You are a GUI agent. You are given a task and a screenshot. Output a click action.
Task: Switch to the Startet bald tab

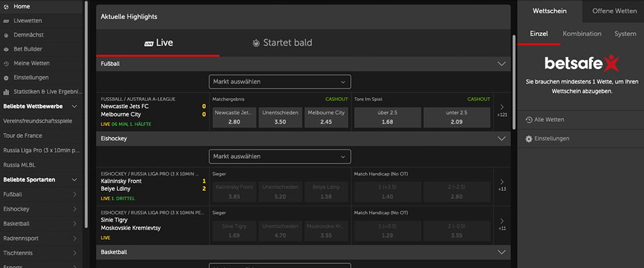(282, 43)
